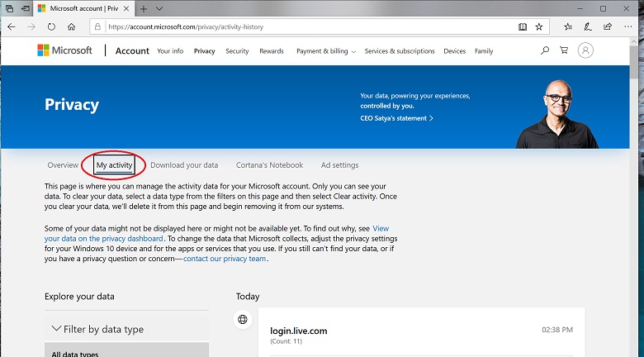Click the set tabs aside icon

tap(26, 8)
